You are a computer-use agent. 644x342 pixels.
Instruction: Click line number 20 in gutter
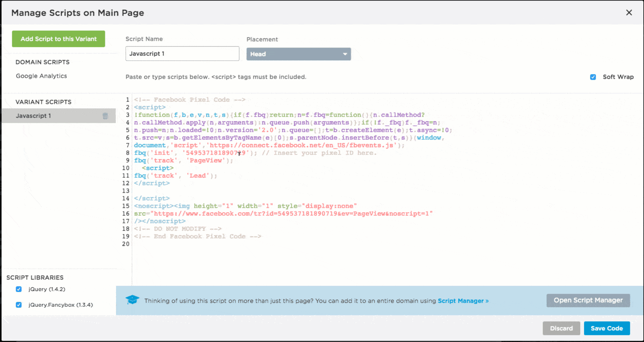126,244
